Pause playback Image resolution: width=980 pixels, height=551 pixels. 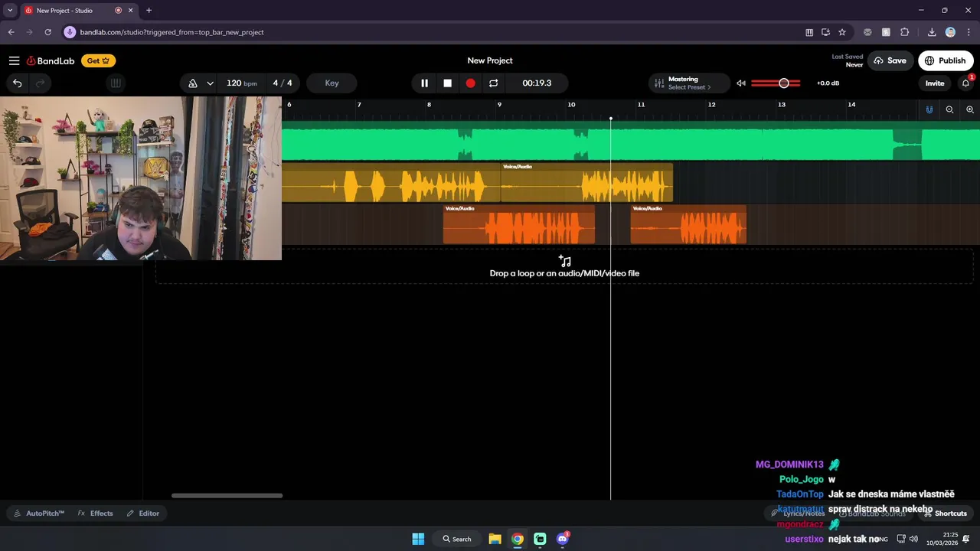[x=424, y=83]
